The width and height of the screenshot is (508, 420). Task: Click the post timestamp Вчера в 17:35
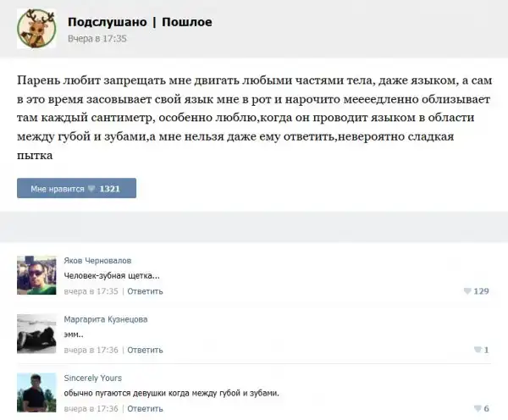(97, 38)
